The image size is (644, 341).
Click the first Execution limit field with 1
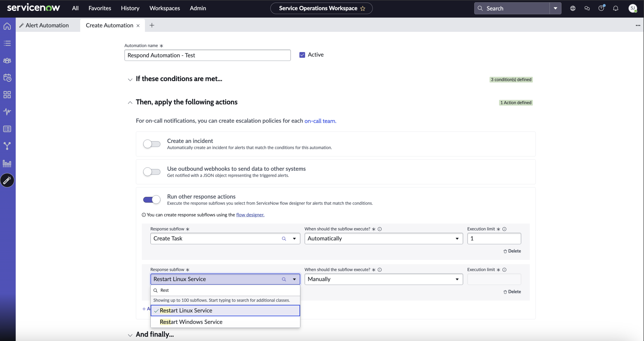pyautogui.click(x=494, y=239)
